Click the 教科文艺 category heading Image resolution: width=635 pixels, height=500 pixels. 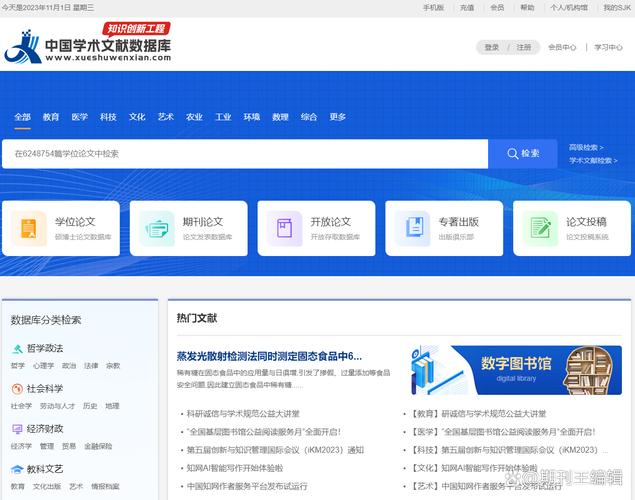point(45,469)
